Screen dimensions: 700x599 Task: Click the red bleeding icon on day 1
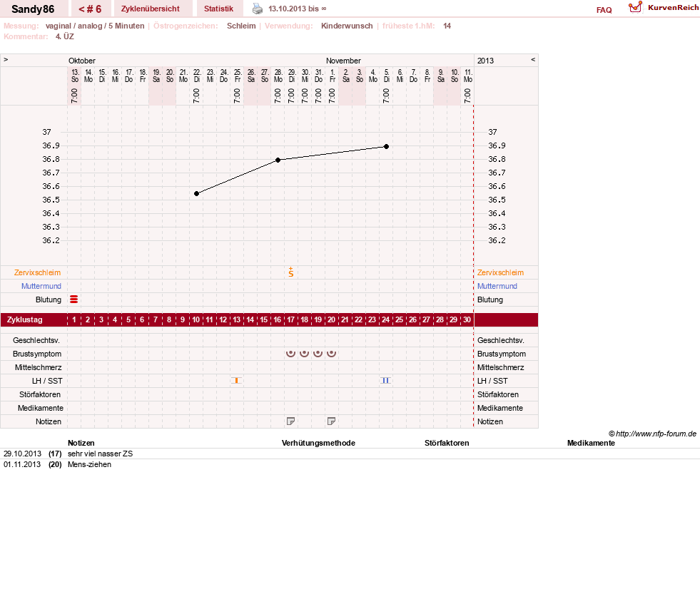[x=74, y=299]
